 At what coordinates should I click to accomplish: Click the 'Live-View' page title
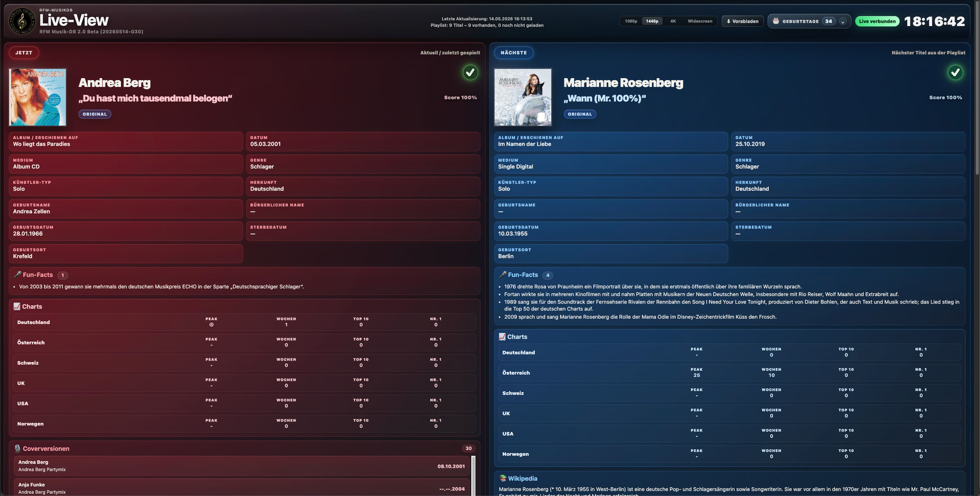click(x=74, y=20)
